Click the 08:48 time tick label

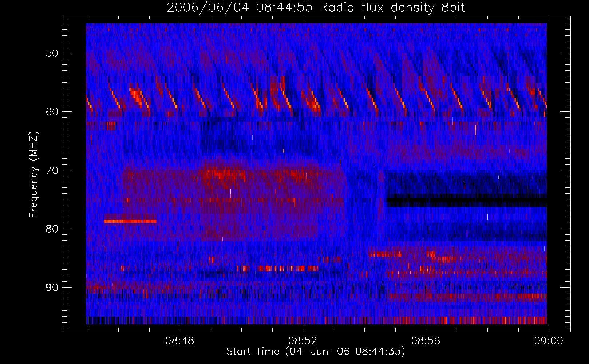click(180, 341)
